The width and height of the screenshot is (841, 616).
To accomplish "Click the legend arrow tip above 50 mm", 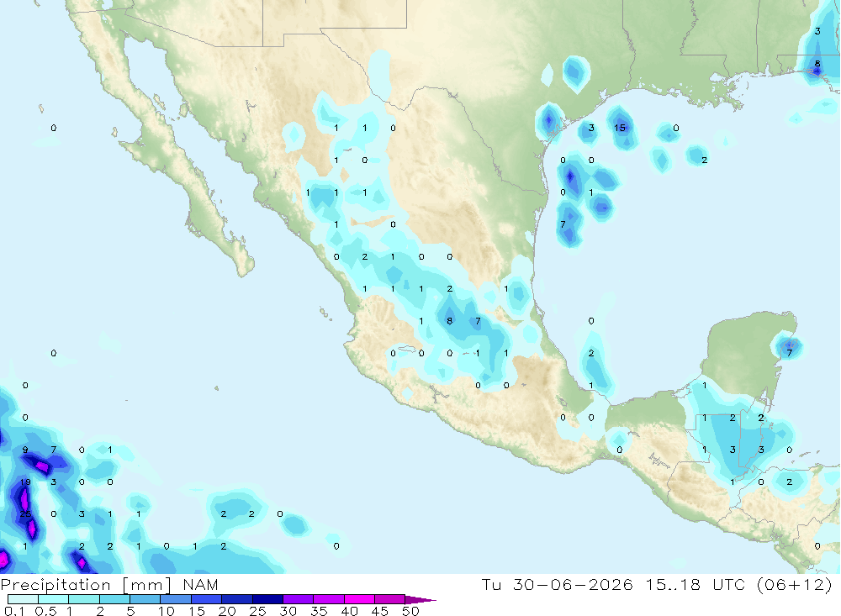I will (x=421, y=600).
